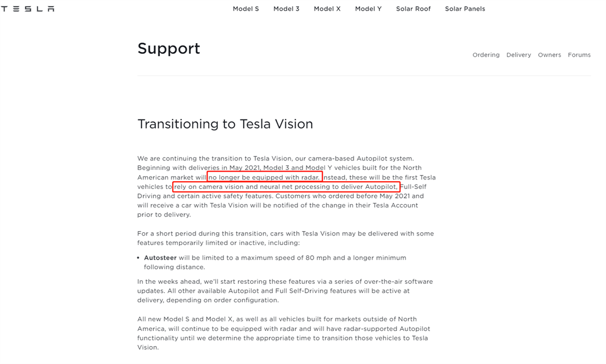Image resolution: width=606 pixels, height=364 pixels.
Task: Click the Tesla logo in the header
Action: click(27, 9)
